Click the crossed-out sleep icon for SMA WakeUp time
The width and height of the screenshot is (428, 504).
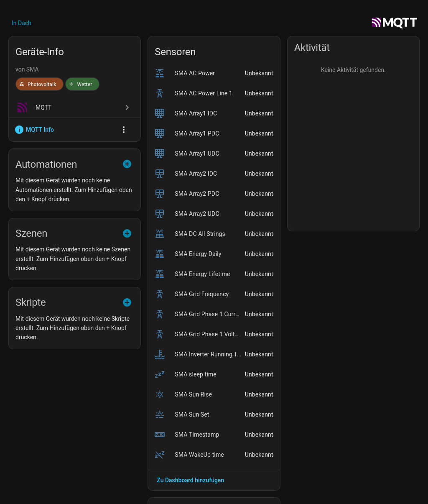click(x=160, y=455)
